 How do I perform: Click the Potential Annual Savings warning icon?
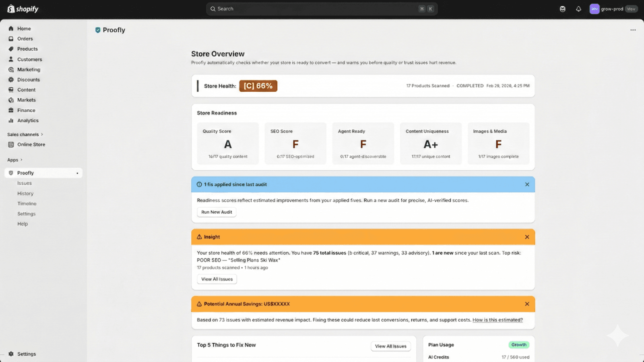pyautogui.click(x=199, y=304)
